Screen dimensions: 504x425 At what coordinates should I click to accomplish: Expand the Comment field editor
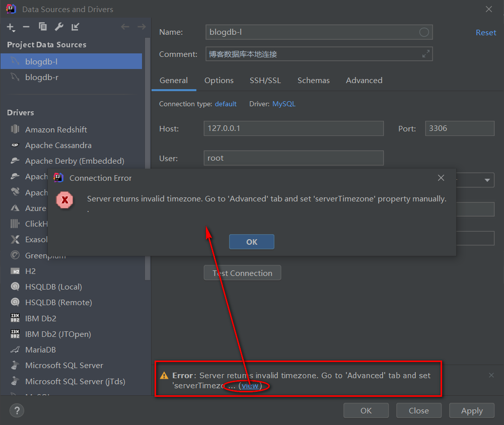[426, 54]
